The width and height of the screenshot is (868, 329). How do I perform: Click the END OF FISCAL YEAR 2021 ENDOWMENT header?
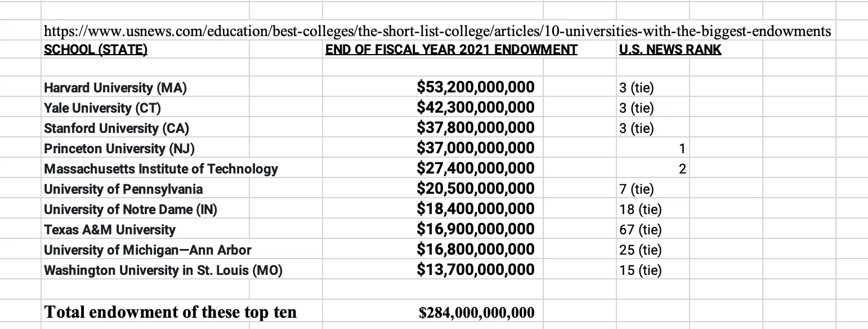coord(451,50)
